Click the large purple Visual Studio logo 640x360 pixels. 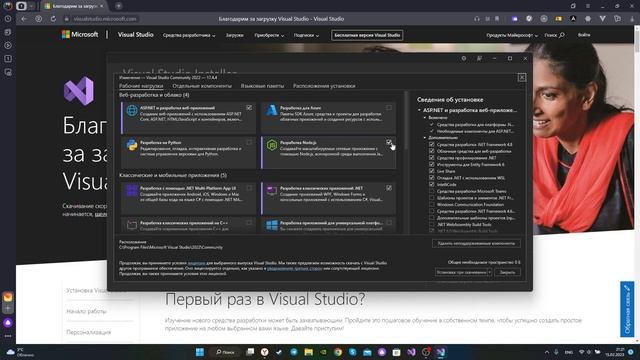[x=79, y=91]
